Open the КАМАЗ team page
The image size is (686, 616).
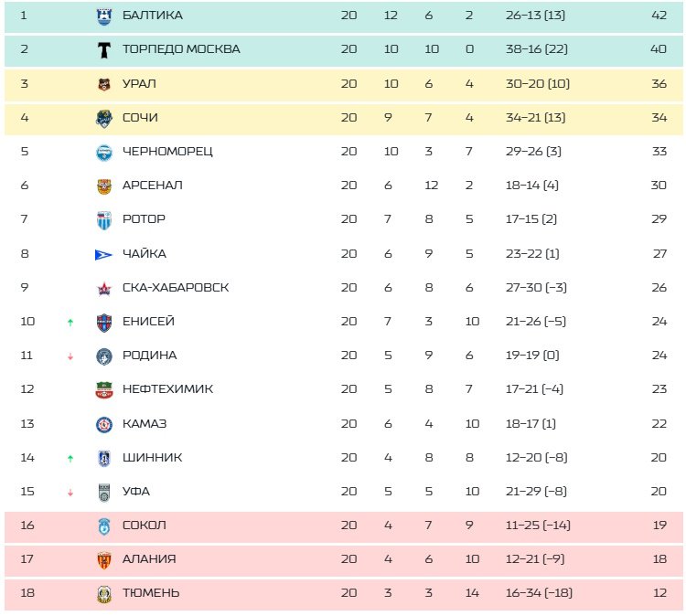144,424
